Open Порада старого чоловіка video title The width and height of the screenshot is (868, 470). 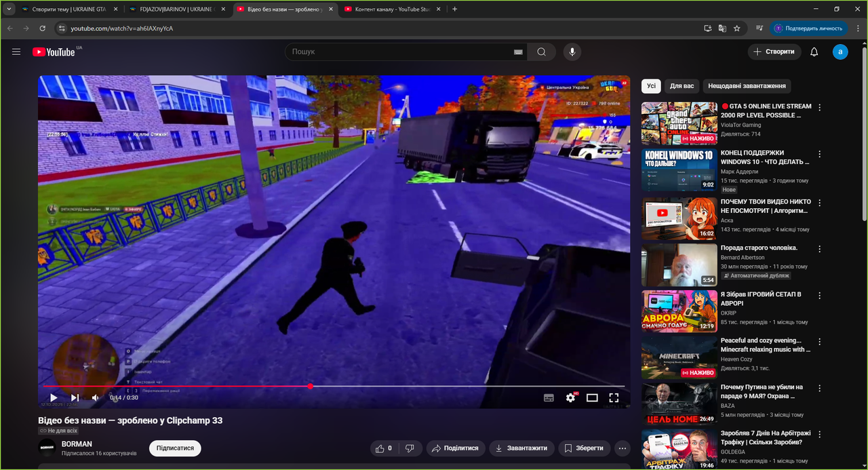point(759,248)
